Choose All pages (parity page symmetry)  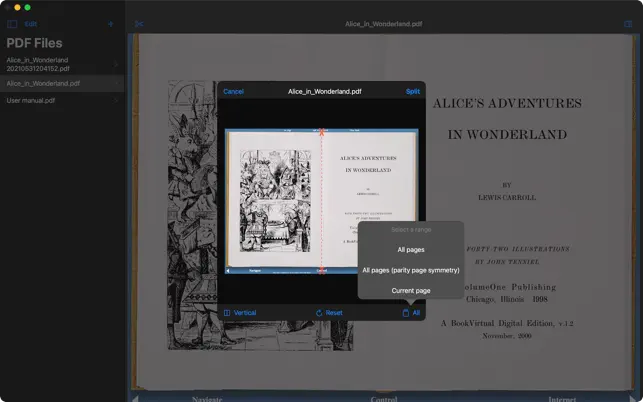[411, 270]
